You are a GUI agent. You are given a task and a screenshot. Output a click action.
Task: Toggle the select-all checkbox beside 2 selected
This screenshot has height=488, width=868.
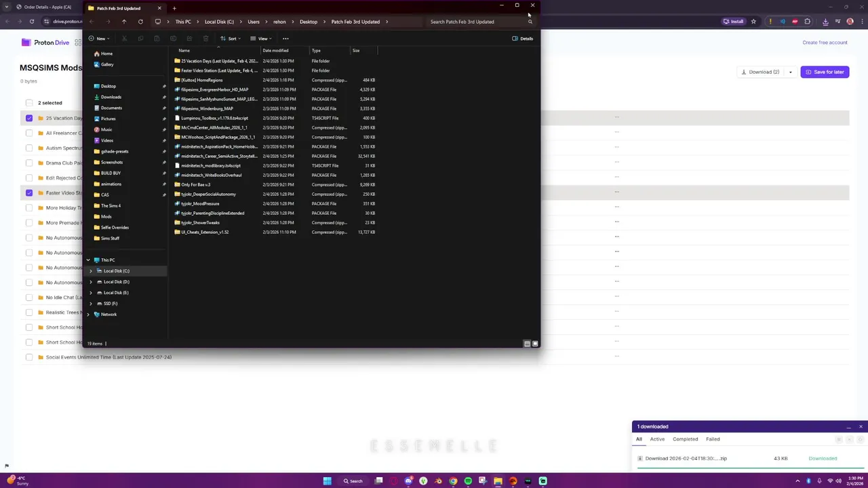29,103
